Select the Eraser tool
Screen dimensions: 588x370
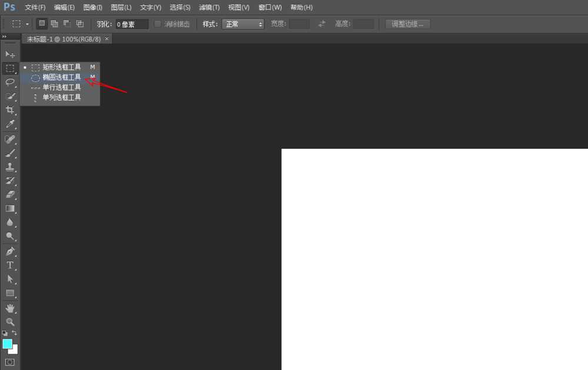pyautogui.click(x=10, y=195)
